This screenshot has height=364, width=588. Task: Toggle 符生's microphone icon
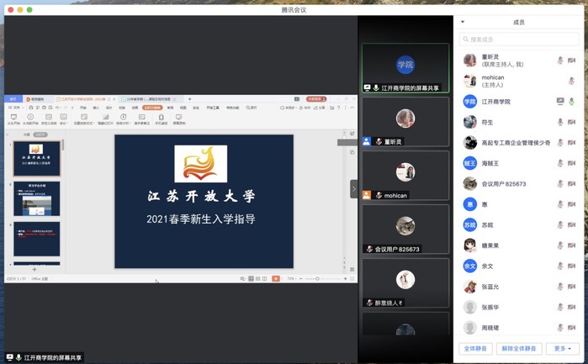[x=560, y=122]
